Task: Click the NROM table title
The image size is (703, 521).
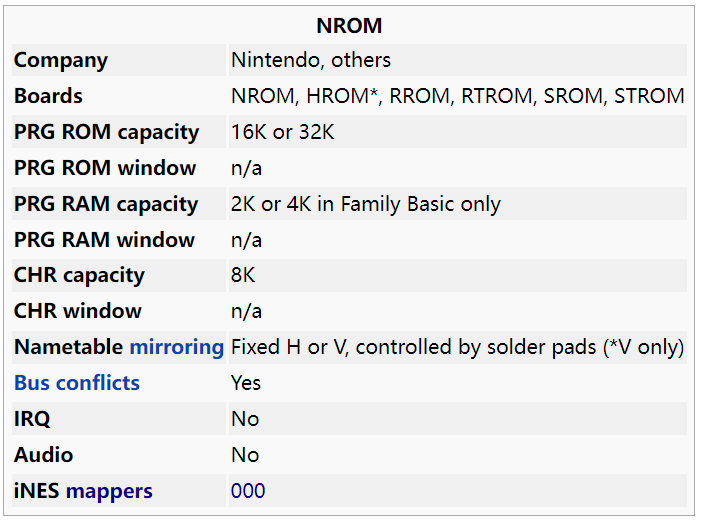Action: [x=349, y=26]
